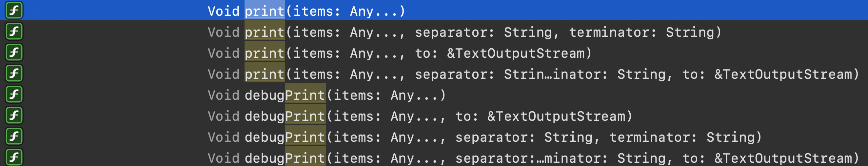This screenshot has width=868, height=166.
Task: Click function icon beside print with separator, terminator
Action: pos(14,31)
